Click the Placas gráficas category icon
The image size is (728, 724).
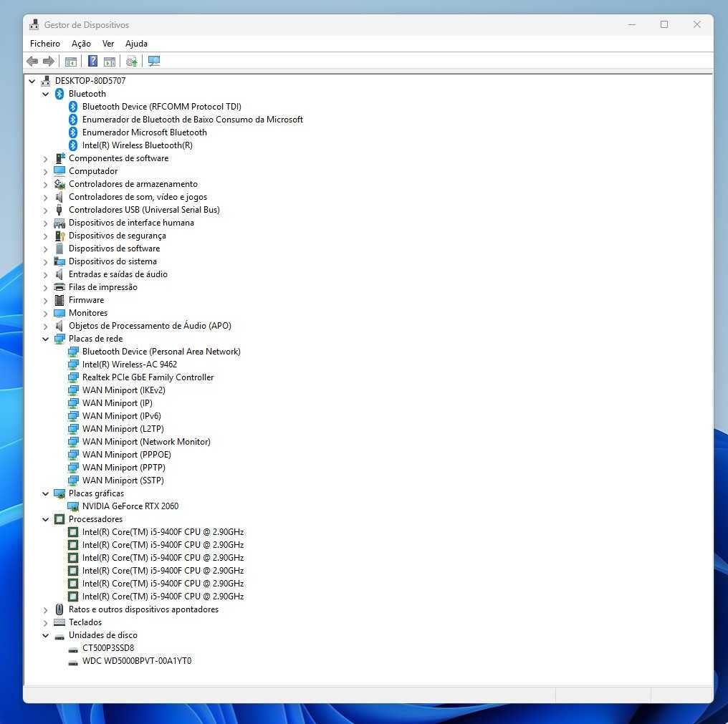pyautogui.click(x=59, y=493)
